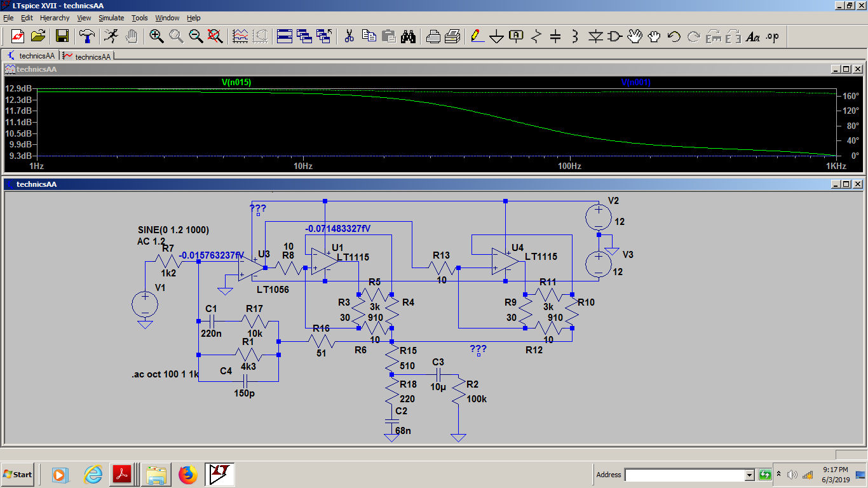The height and width of the screenshot is (488, 868).
Task: Place a Ground symbol
Action: point(497,36)
